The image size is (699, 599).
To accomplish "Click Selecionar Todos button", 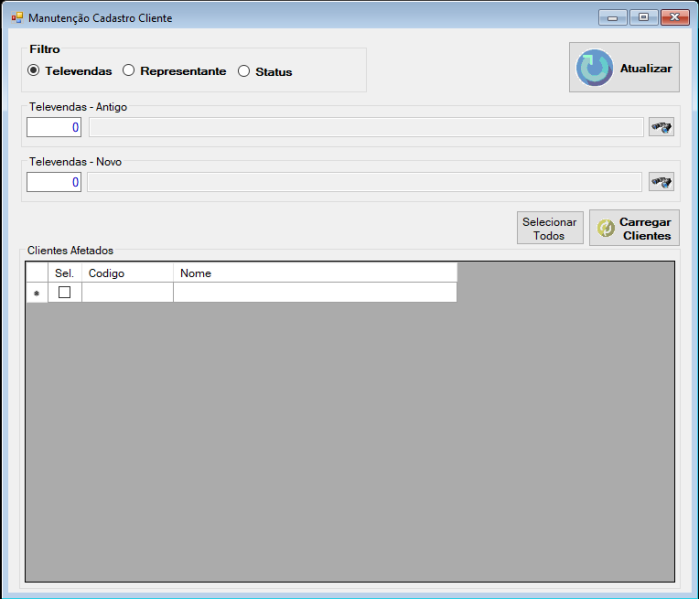I will click(x=550, y=228).
